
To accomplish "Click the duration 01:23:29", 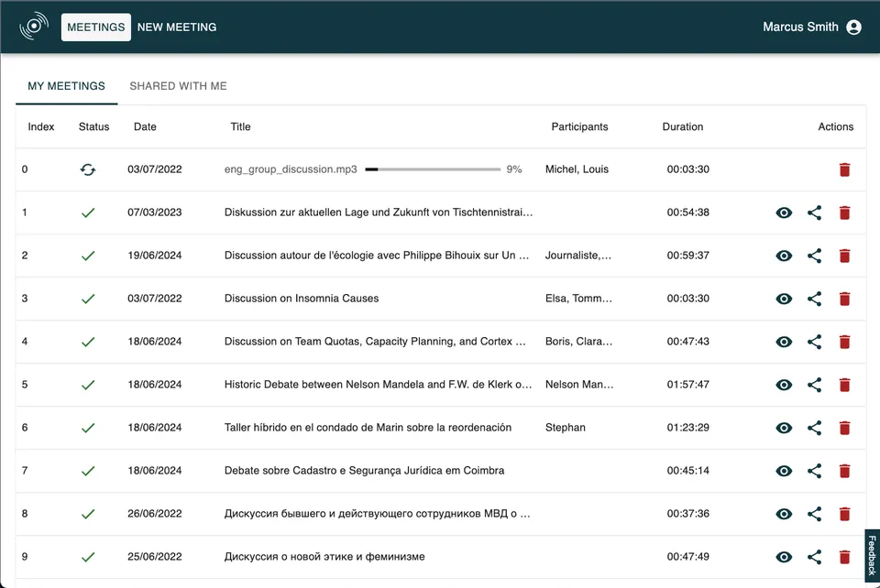I will click(x=688, y=428).
